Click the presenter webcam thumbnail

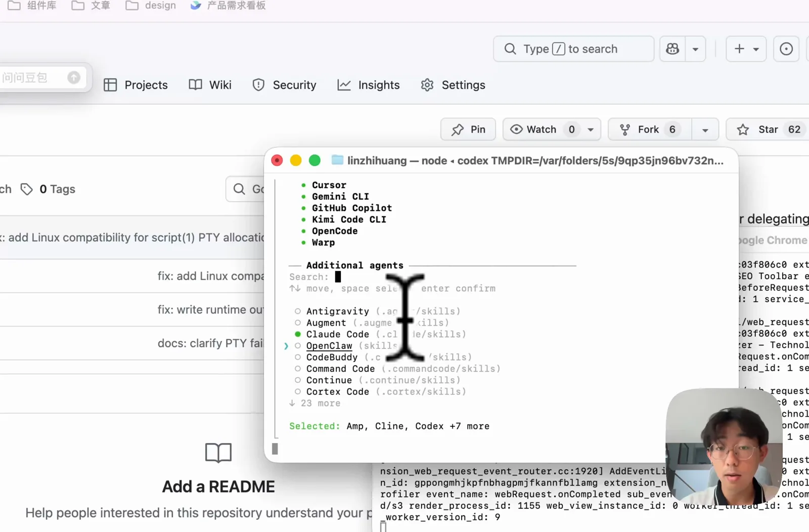click(724, 447)
